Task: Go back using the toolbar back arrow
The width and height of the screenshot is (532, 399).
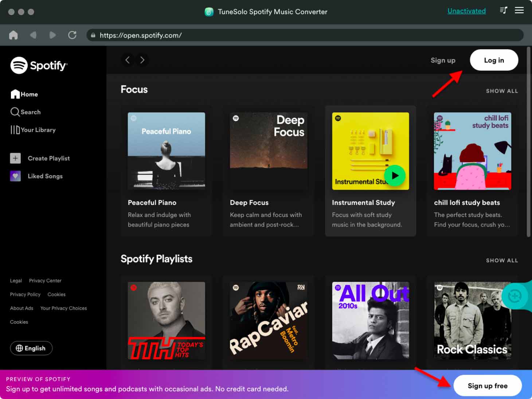Action: [x=33, y=35]
